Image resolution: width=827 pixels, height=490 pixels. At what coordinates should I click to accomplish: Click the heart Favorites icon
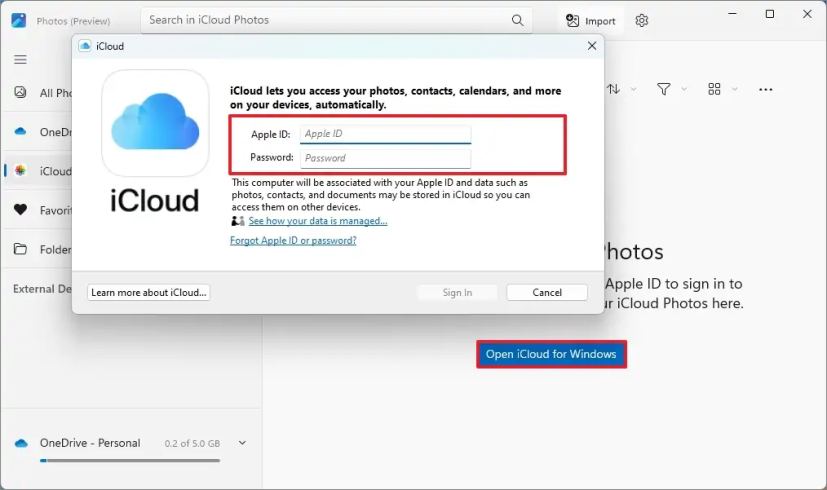[x=20, y=210]
